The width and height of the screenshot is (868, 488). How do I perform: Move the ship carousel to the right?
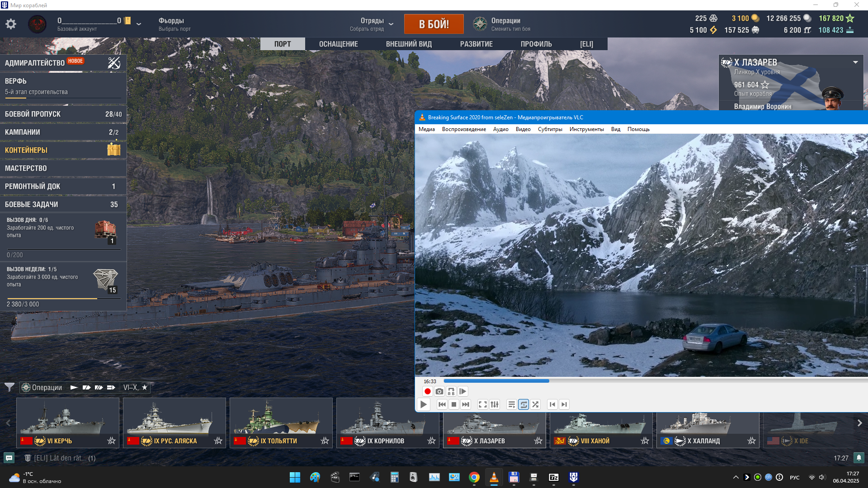point(859,423)
